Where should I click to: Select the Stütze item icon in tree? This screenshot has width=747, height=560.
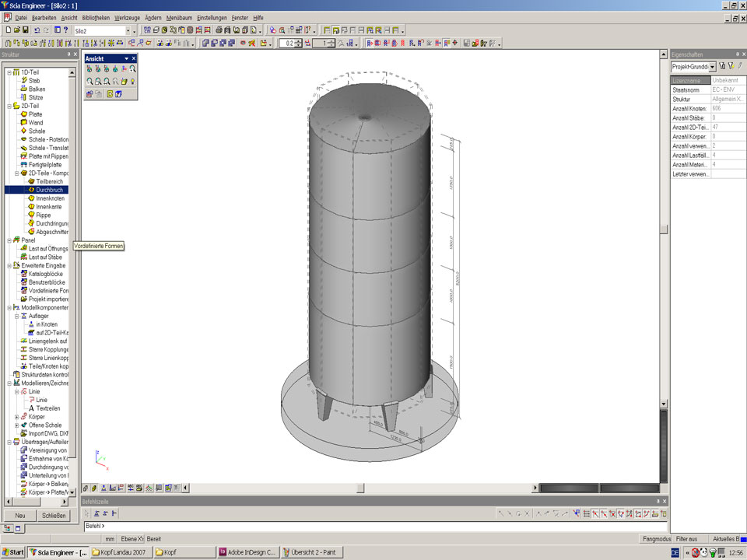pyautogui.click(x=23, y=97)
